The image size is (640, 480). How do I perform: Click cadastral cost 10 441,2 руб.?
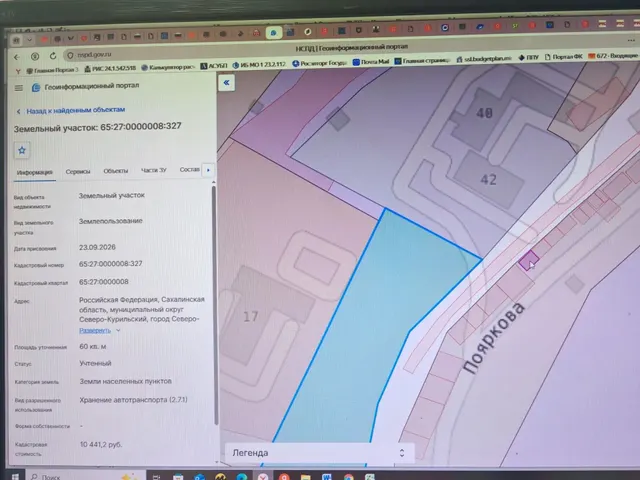101,444
